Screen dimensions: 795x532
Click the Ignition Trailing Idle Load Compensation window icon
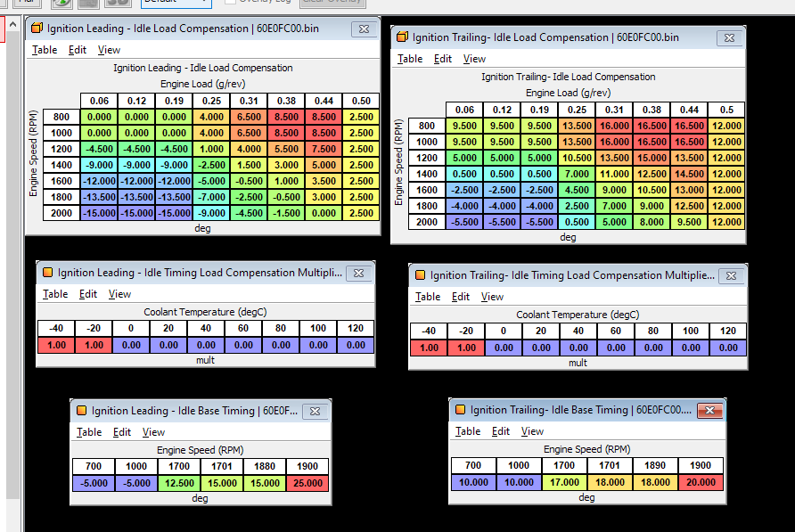tap(402, 37)
